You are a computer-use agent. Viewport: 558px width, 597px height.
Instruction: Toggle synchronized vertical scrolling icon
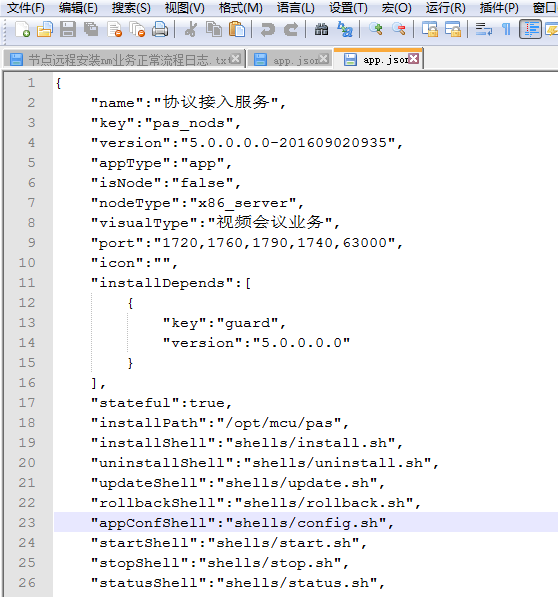pos(430,29)
